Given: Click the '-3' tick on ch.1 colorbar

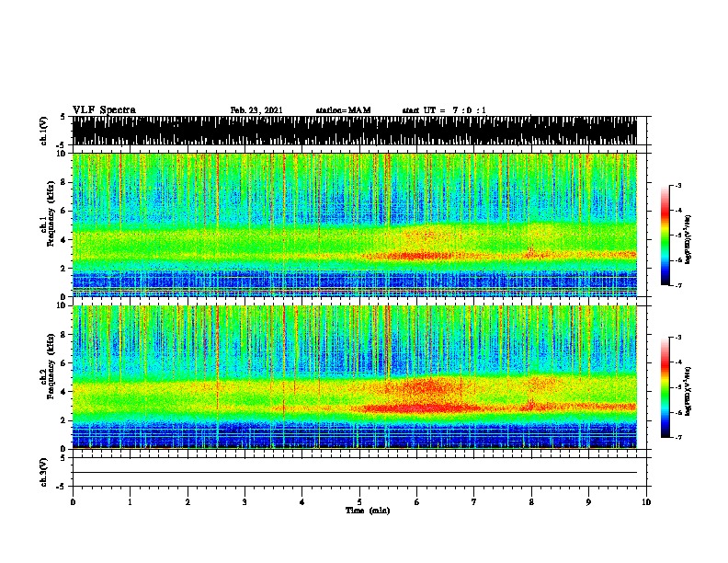Looking at the screenshot, I should (x=678, y=186).
